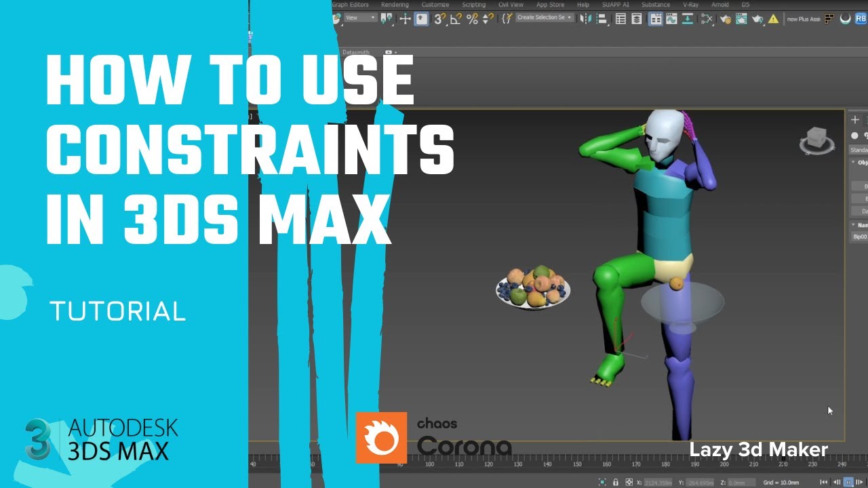This screenshot has width=868, height=488.
Task: Click the teal arrow icon after Curve Editor
Action: (688, 19)
